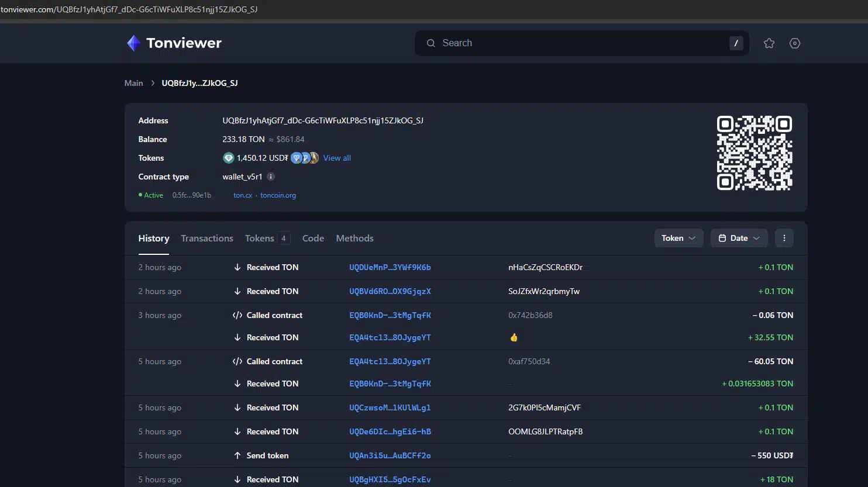868x487 pixels.
Task: Click the USDT token icon
Action: [x=229, y=158]
